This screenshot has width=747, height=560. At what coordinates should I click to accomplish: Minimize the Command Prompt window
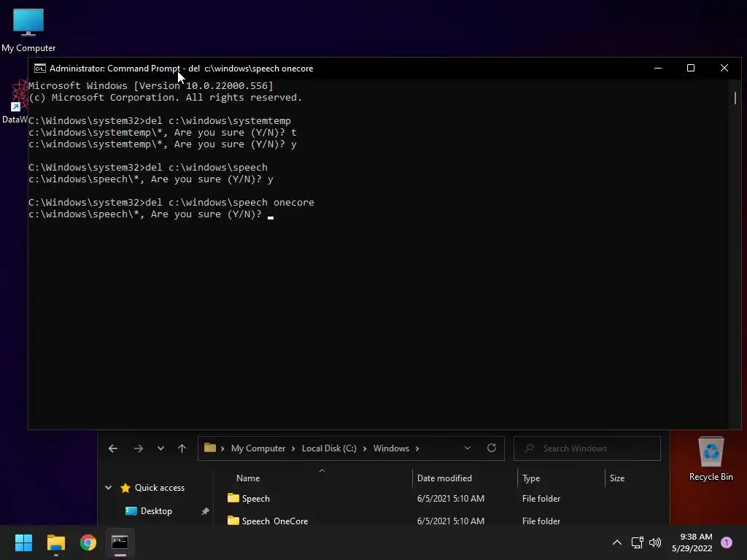pos(658,68)
